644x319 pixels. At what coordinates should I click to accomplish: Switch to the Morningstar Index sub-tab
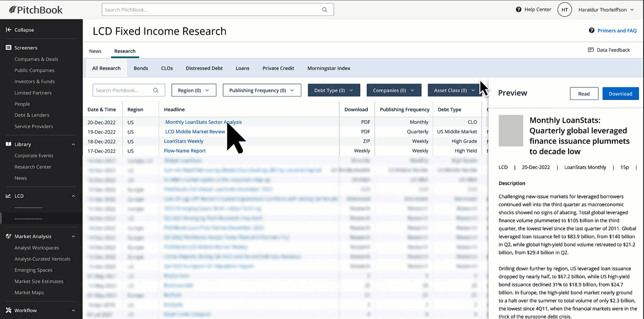point(329,68)
